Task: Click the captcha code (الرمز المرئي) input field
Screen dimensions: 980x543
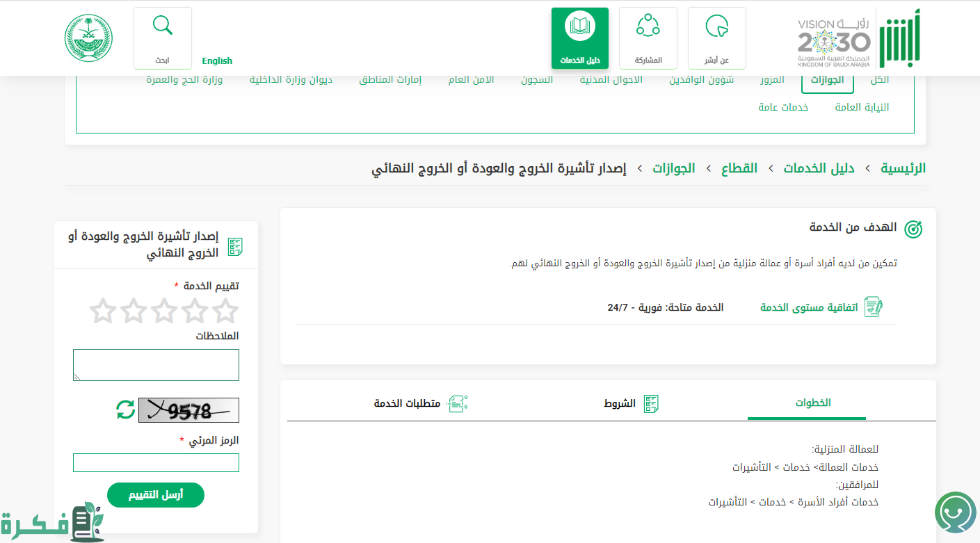Action: coord(156,463)
